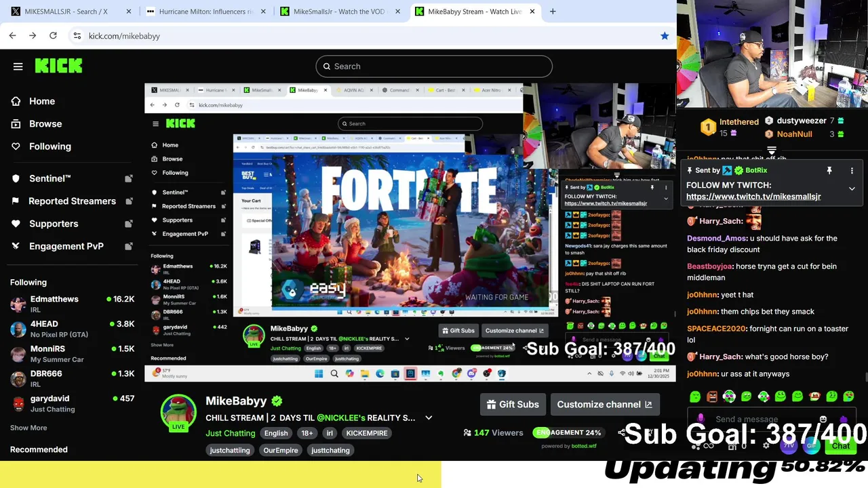Image resolution: width=868 pixels, height=488 pixels.
Task: Click Desmond_Amos username in chat
Action: tap(717, 239)
